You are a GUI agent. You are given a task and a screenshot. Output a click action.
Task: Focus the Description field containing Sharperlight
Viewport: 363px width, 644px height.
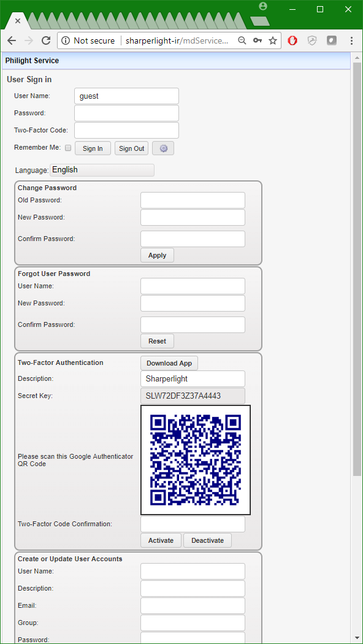pos(193,378)
